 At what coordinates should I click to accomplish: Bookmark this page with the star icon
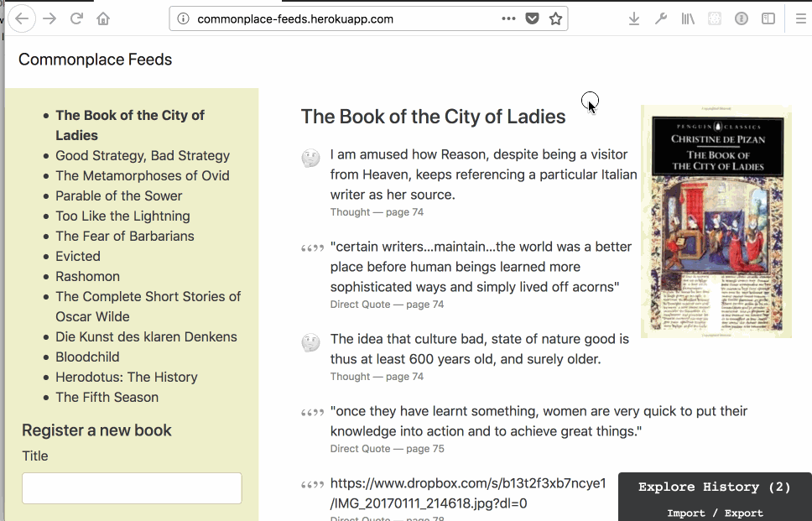pyautogui.click(x=555, y=19)
